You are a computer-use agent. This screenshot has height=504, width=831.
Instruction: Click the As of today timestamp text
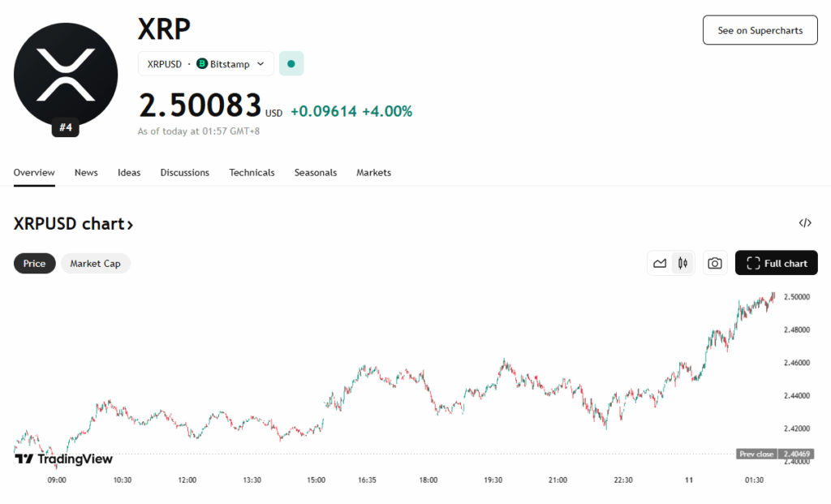[199, 131]
